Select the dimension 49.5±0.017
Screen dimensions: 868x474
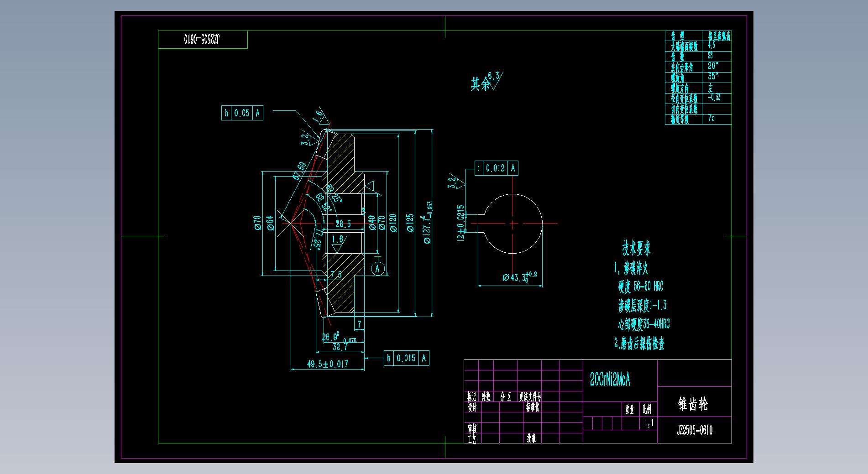pos(327,364)
